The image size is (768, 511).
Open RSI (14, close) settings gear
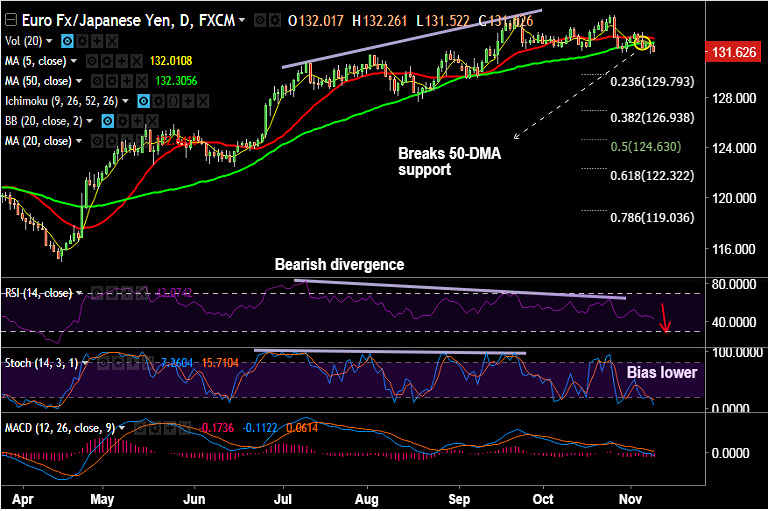112,293
